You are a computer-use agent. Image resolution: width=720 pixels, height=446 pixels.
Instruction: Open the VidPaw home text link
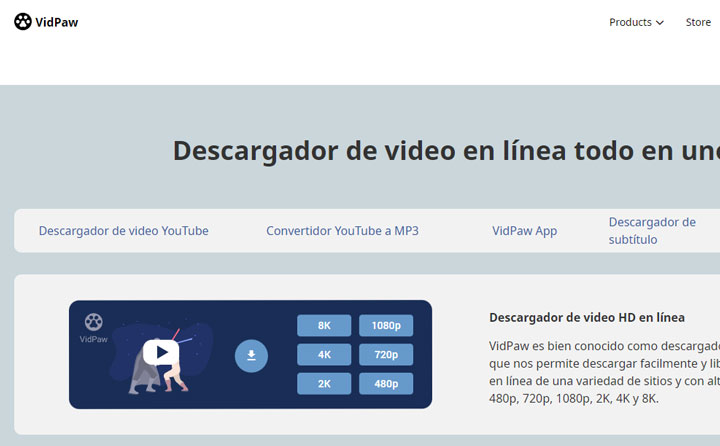click(x=56, y=22)
